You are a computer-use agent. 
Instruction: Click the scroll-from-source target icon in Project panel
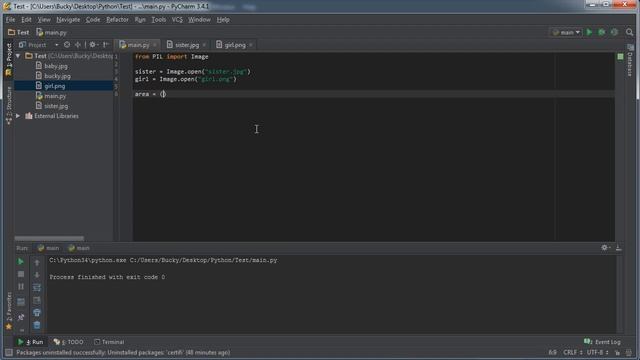pyautogui.click(x=67, y=44)
